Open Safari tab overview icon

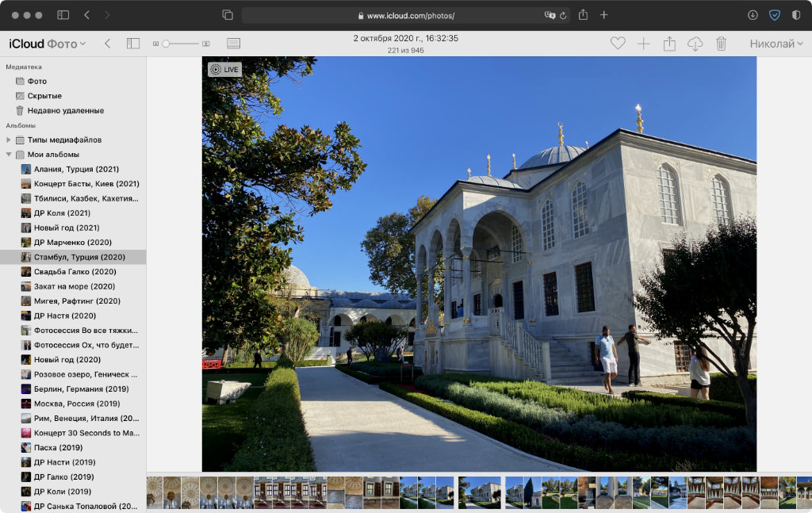coord(228,15)
